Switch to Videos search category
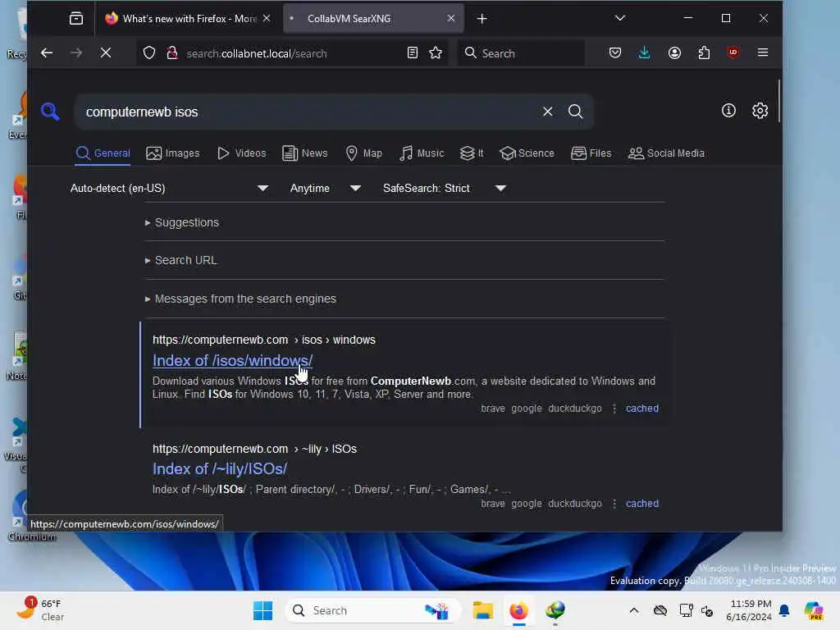The height and width of the screenshot is (630, 840). point(242,153)
